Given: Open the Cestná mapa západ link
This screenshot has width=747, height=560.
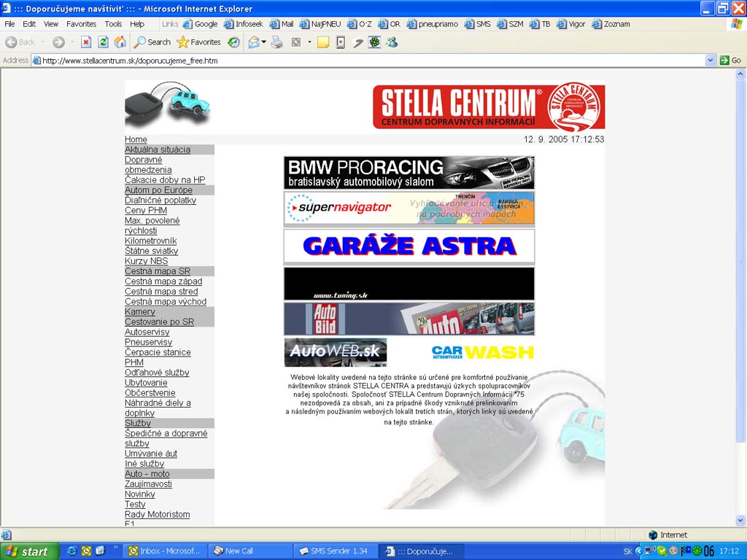Looking at the screenshot, I should pos(163,281).
